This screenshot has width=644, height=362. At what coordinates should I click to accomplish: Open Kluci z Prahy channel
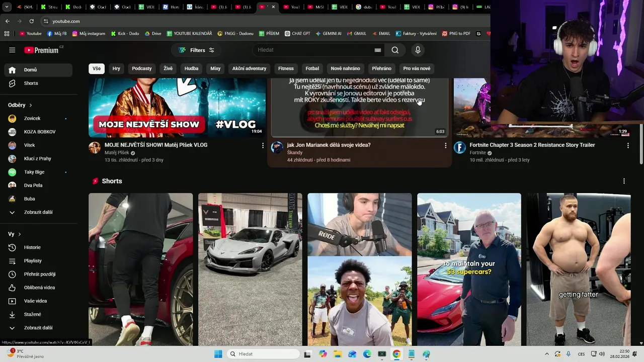pos(38,158)
